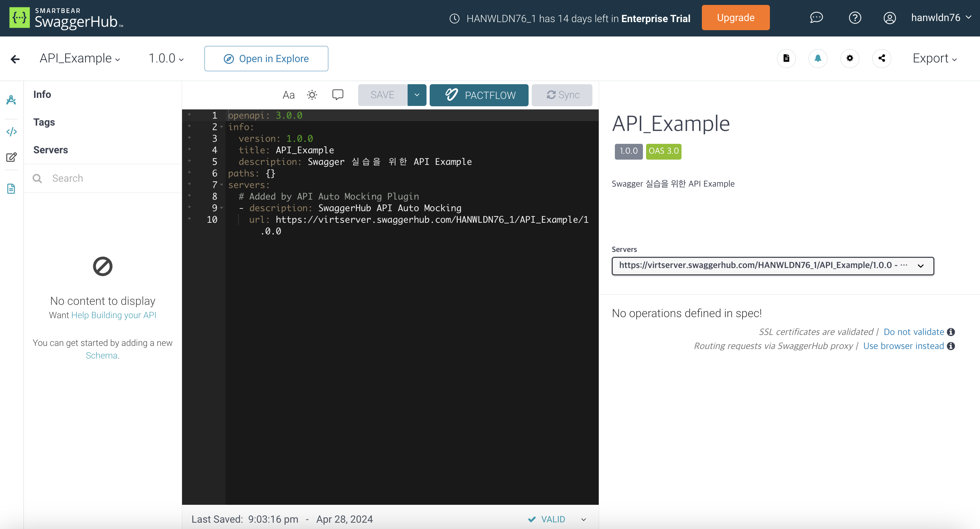Viewport: 980px width, 529px height.
Task: Click the font size Aa icon
Action: (x=288, y=95)
